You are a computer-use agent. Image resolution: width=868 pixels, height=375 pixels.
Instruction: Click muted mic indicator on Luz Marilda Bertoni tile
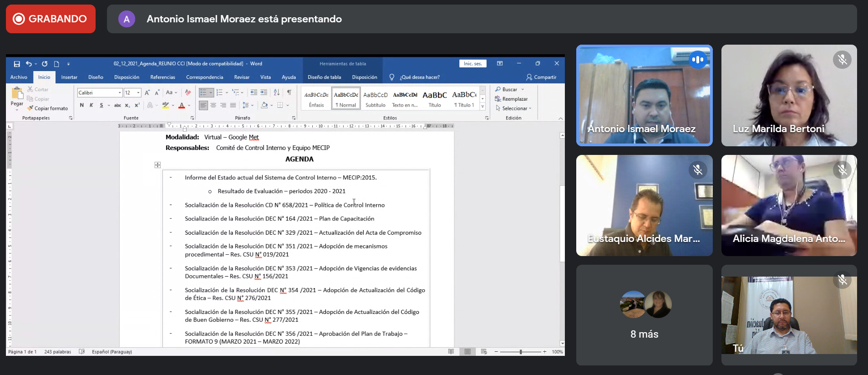tap(842, 60)
